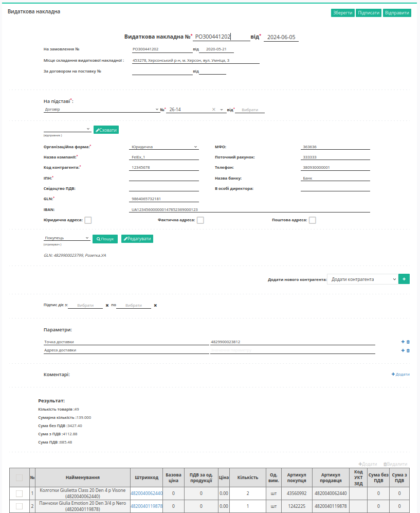Tick the Поштова адреса checkbox
Image resolution: width=420 pixels, height=513 pixels.
click(313, 220)
